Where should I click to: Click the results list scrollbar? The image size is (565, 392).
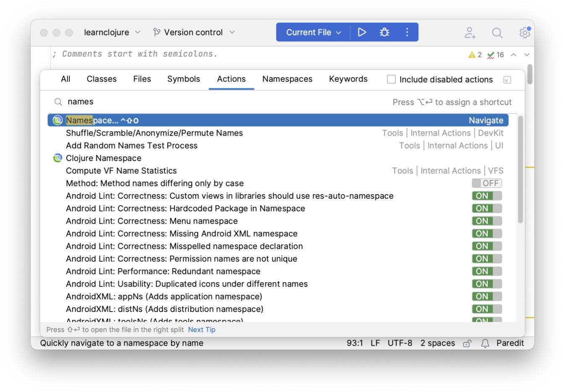point(521,169)
